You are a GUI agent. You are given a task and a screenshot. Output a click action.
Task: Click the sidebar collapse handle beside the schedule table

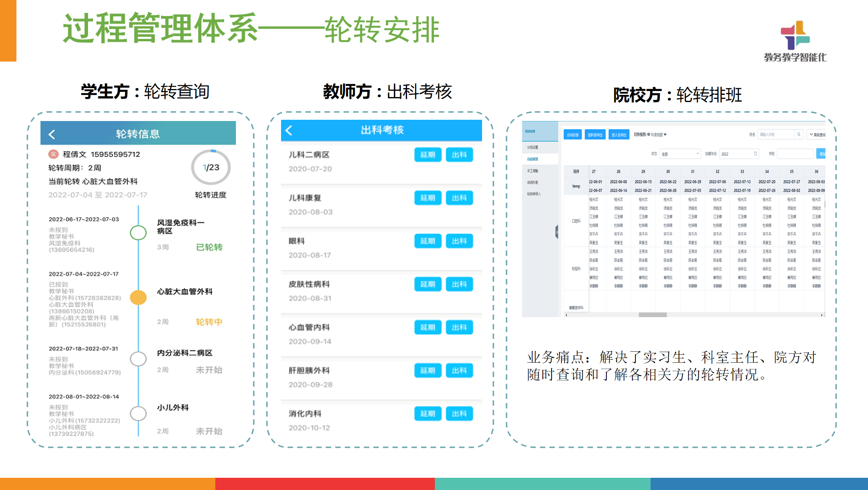pyautogui.click(x=557, y=232)
